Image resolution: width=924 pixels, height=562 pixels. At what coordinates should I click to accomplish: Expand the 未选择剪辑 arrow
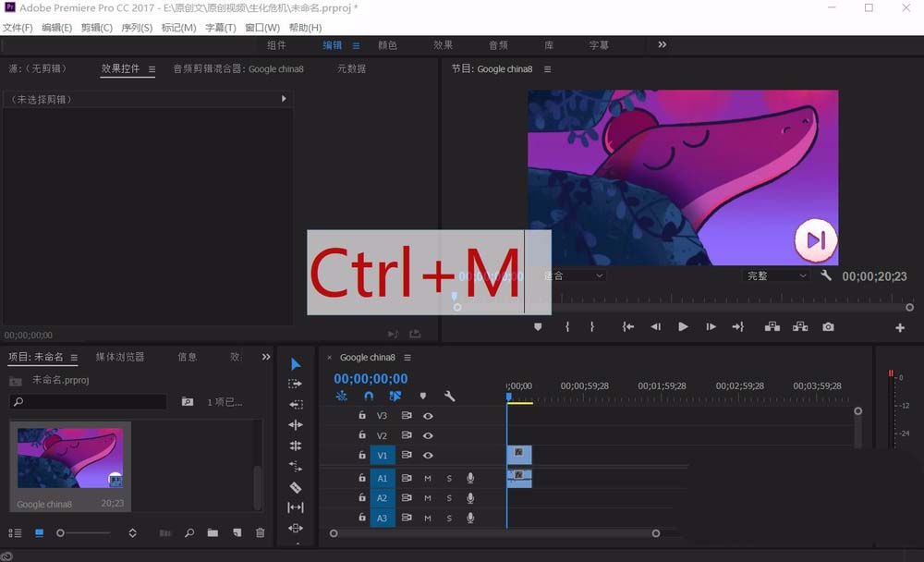[284, 99]
